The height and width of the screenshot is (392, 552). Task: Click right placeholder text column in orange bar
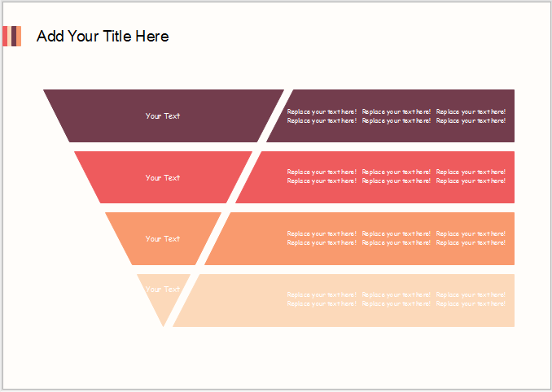pos(471,238)
